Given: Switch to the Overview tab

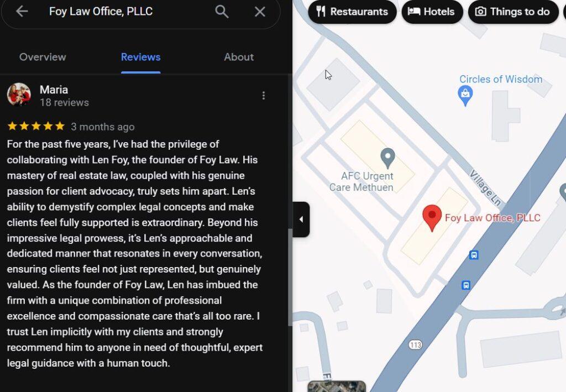Looking at the screenshot, I should tap(43, 57).
